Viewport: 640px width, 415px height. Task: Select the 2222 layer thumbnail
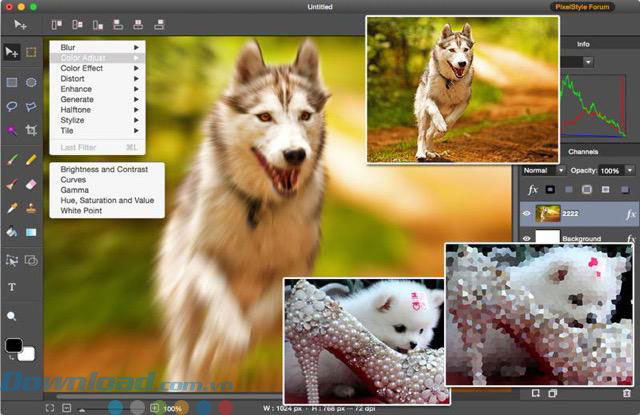[549, 213]
